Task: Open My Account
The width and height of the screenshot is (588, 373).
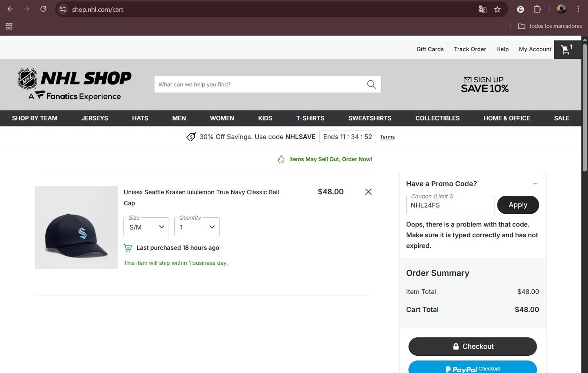Action: pyautogui.click(x=535, y=49)
